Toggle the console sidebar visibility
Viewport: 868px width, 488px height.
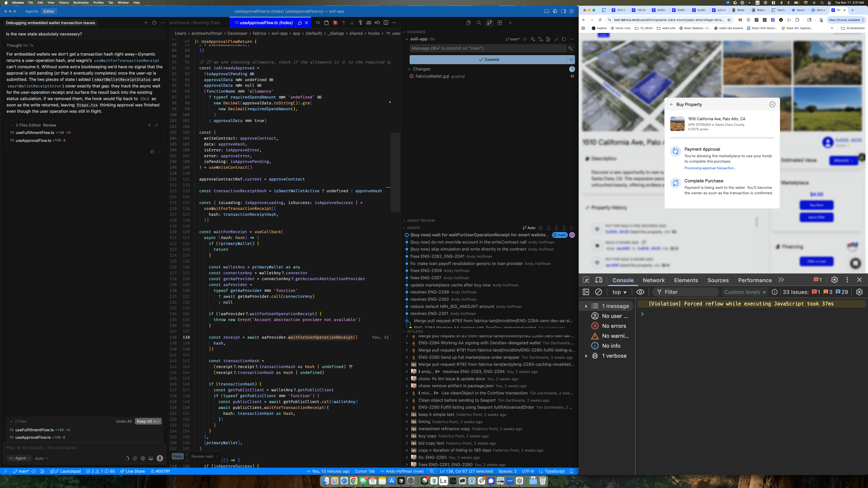tap(586, 292)
